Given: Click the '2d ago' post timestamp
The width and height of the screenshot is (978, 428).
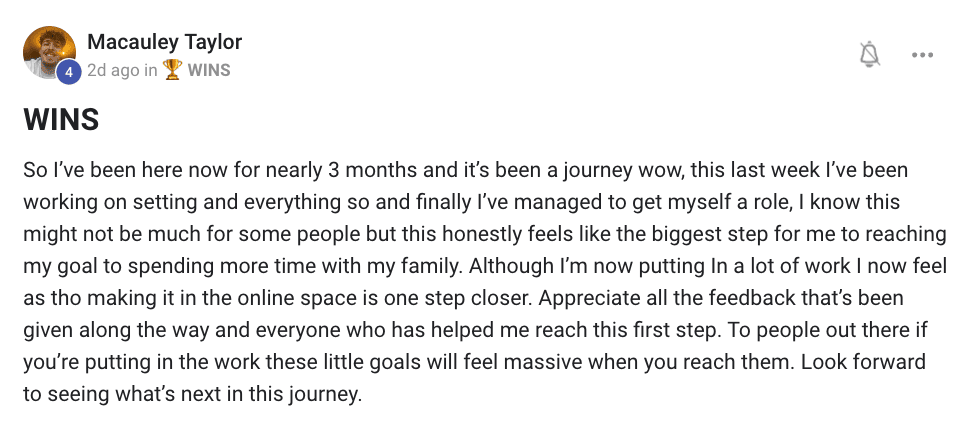Looking at the screenshot, I should (x=113, y=70).
